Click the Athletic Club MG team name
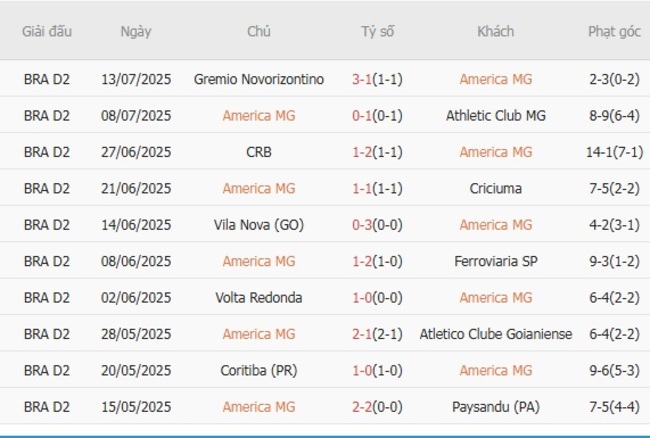650x438 pixels. coord(495,115)
